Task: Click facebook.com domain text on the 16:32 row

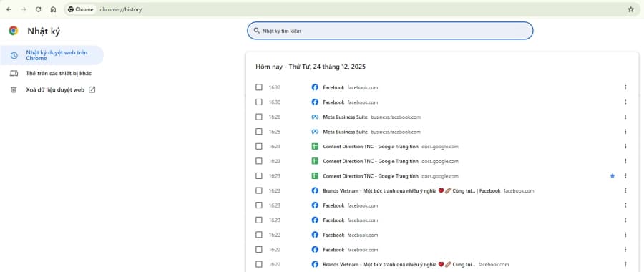Action: (x=363, y=87)
